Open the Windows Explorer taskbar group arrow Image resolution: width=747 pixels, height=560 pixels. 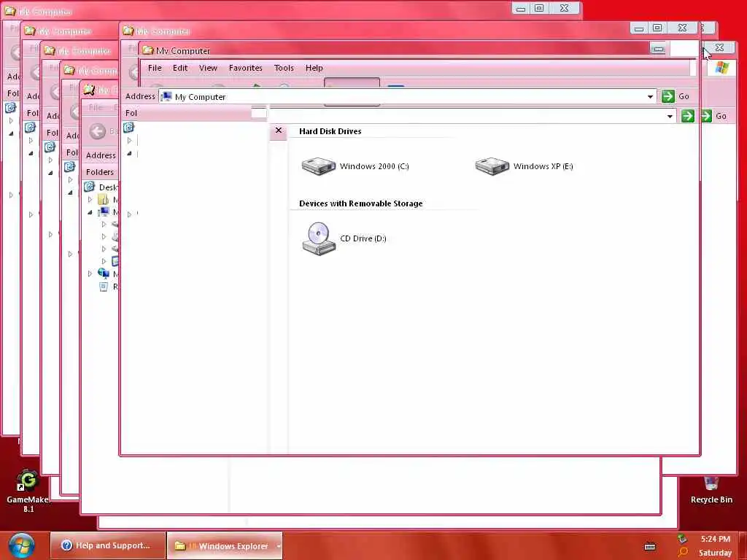(x=279, y=546)
